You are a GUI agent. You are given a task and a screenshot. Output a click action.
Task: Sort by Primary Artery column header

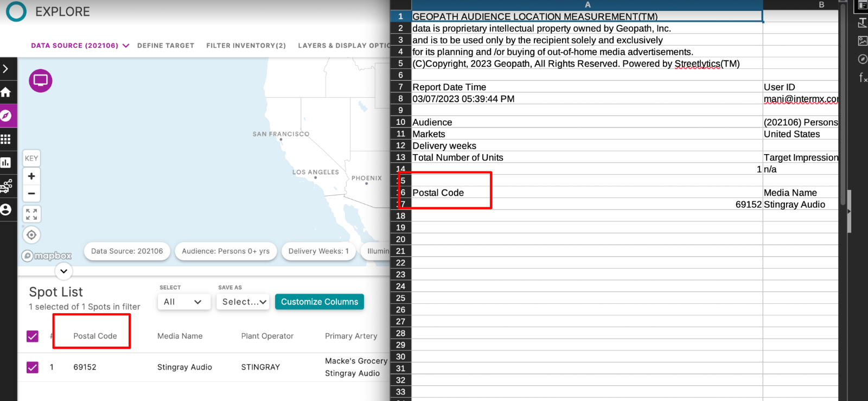point(351,336)
